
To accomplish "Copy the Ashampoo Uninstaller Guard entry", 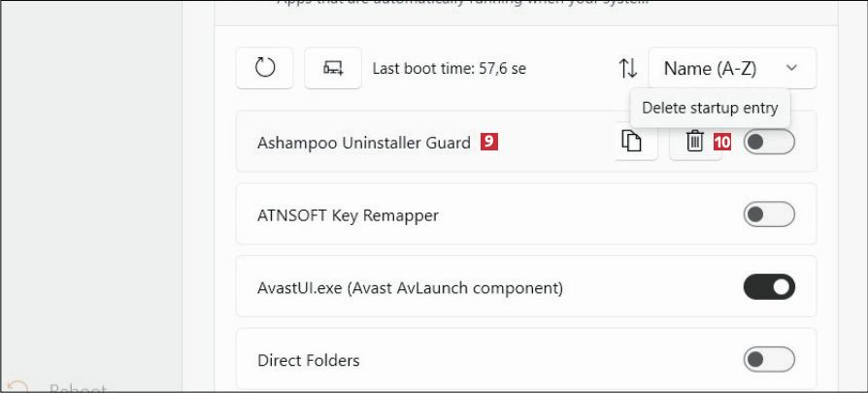I will pyautogui.click(x=632, y=142).
